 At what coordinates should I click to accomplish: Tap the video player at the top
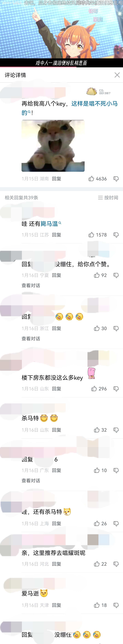pyautogui.click(x=61, y=34)
